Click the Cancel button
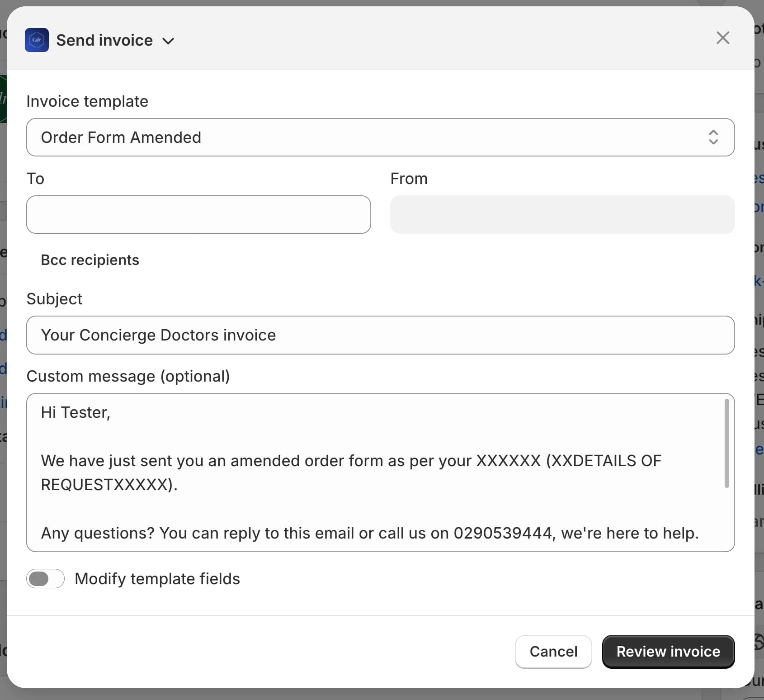764x700 pixels. pyautogui.click(x=553, y=652)
